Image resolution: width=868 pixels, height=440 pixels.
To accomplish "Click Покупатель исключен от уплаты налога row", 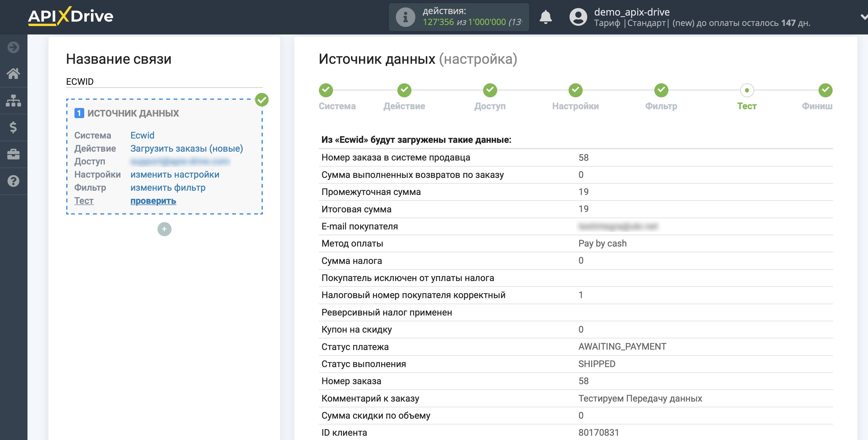I will click(x=576, y=278).
